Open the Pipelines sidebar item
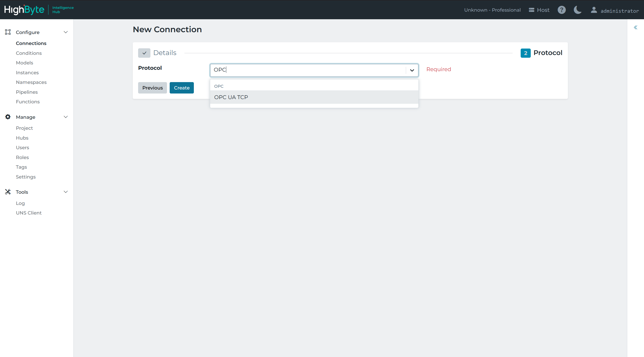The height and width of the screenshot is (357, 644). (27, 92)
